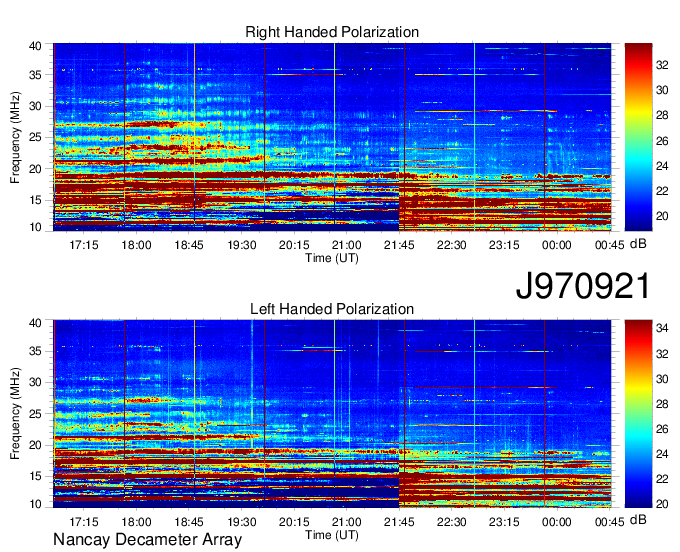Click the "18:00" tick on Right Handed time axis

click(136, 245)
